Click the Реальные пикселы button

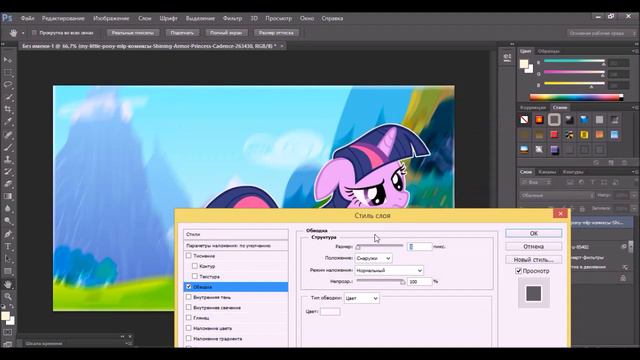[133, 33]
